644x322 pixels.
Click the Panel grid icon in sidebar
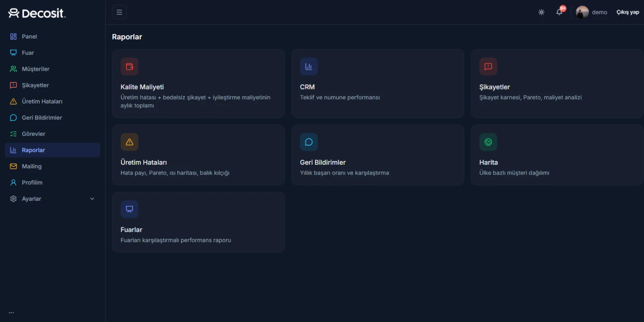tap(13, 36)
